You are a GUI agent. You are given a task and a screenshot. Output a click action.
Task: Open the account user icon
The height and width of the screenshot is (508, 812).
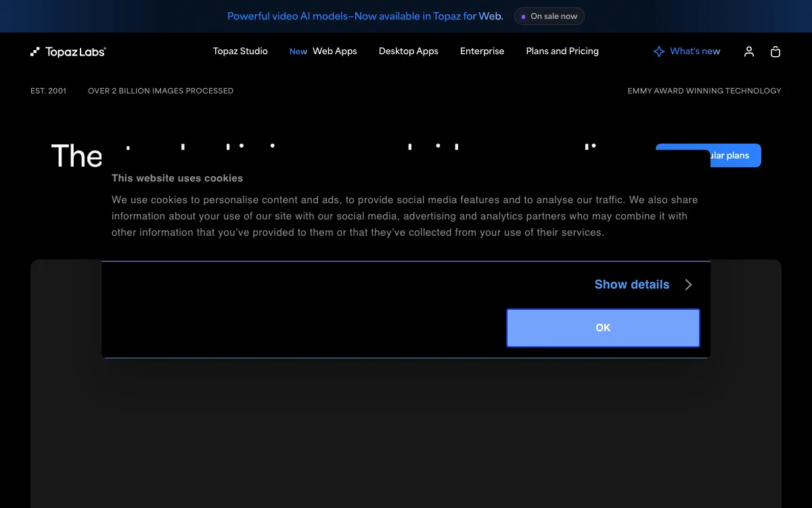749,51
